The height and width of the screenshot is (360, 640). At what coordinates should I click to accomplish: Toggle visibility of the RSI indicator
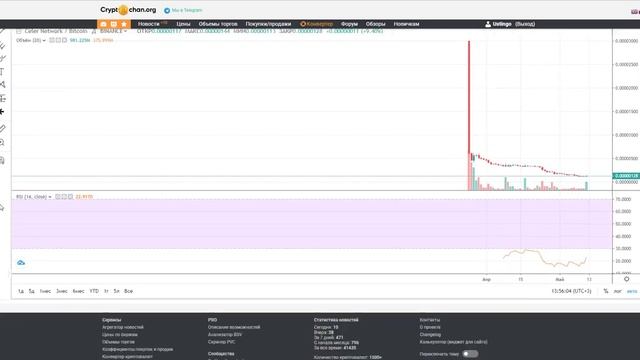click(x=58, y=197)
